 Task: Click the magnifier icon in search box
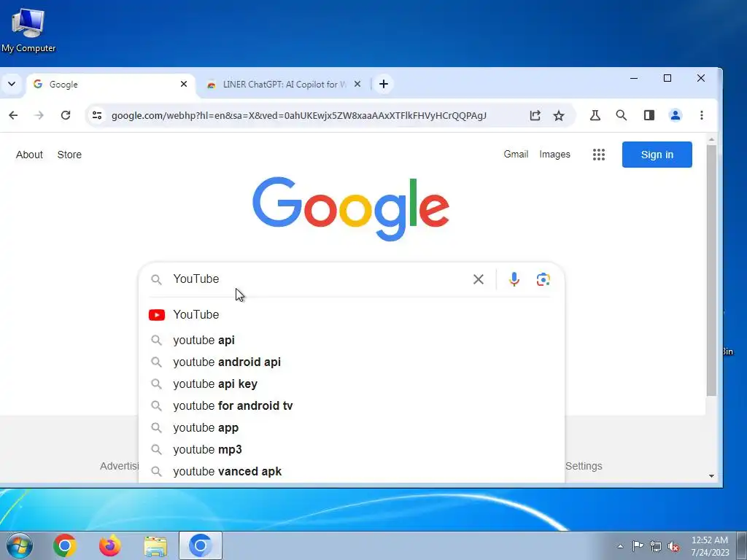coord(156,279)
